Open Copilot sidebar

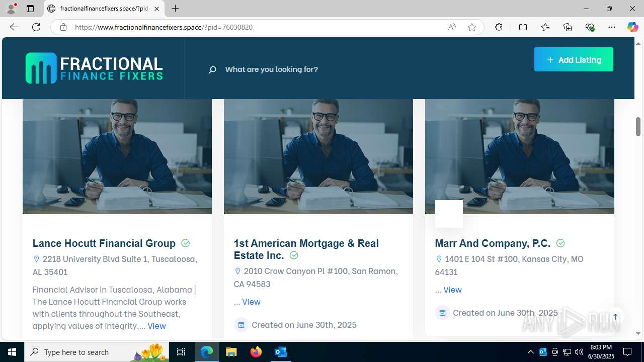(x=632, y=27)
